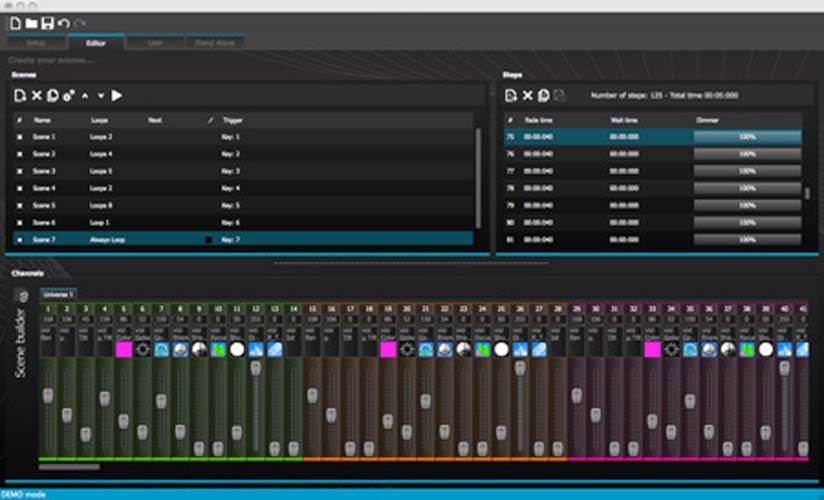Toggle the fade checkbox on Scene 7 row
824x500 pixels.
(209, 240)
